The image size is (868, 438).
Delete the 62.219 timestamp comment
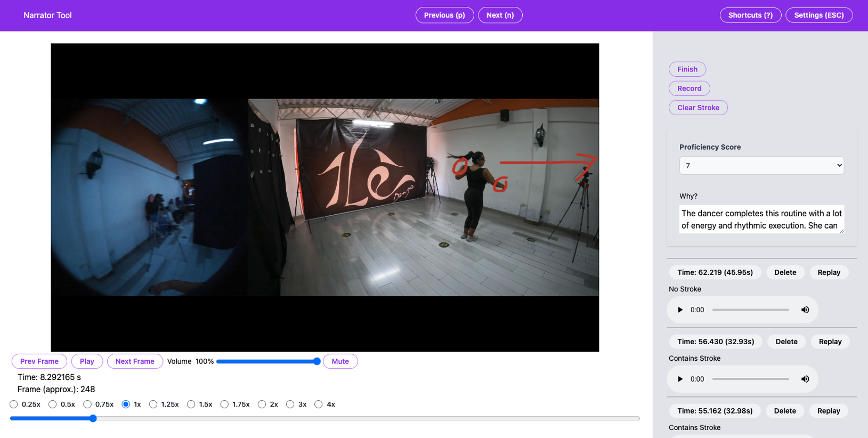coord(785,272)
